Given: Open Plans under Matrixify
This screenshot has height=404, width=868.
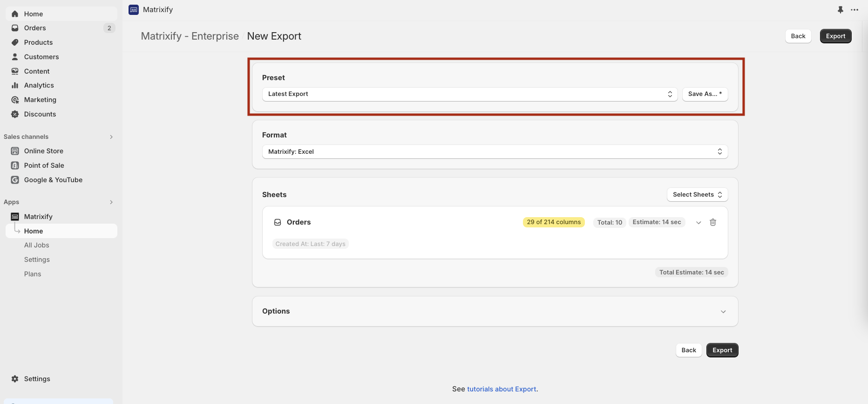Looking at the screenshot, I should [33, 274].
